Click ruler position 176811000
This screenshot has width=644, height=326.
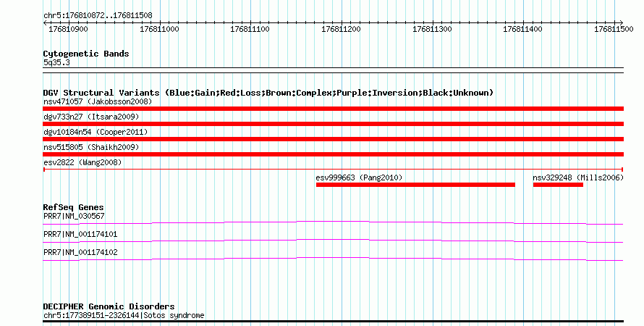159,29
